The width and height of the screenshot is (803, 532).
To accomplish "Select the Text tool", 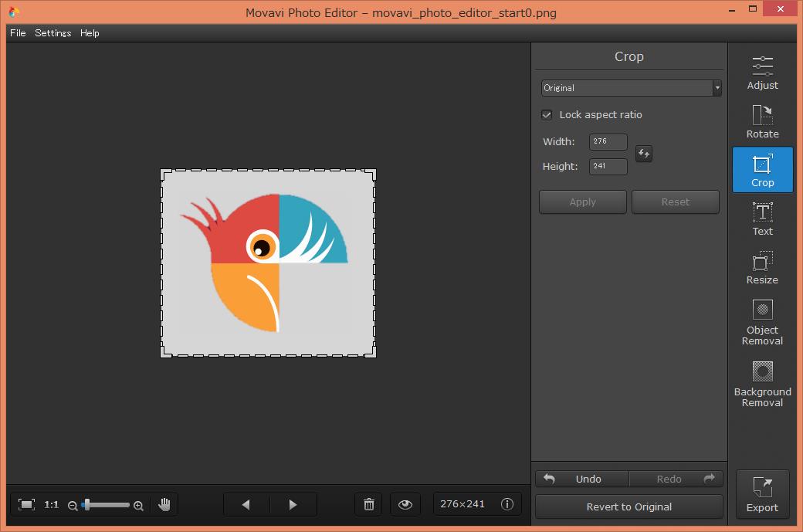I will click(762, 219).
